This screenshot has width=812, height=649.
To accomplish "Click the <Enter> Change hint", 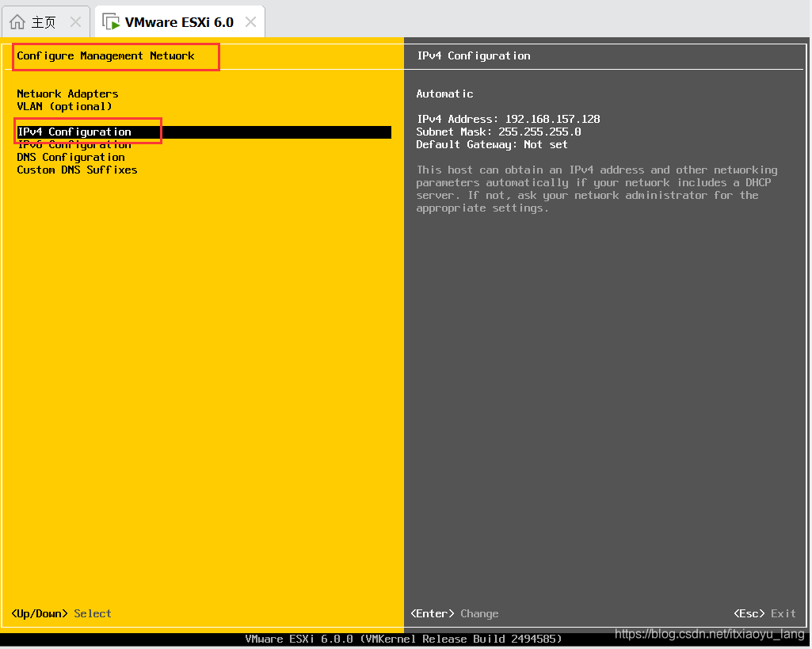I will coord(455,614).
